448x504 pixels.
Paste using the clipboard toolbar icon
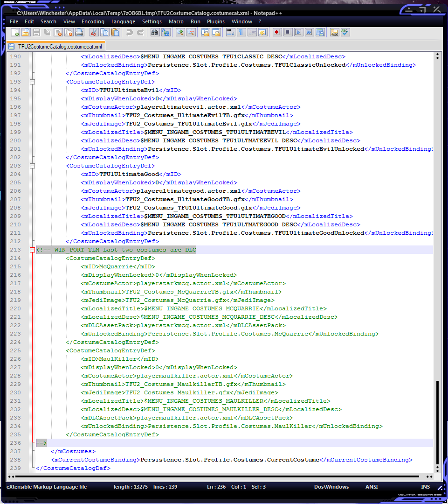(x=115, y=32)
